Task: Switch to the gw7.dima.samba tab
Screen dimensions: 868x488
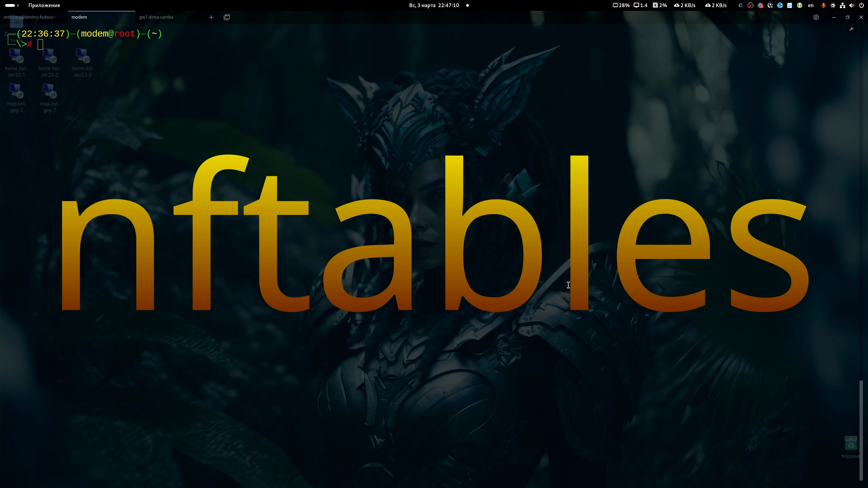Action: click(x=156, y=17)
